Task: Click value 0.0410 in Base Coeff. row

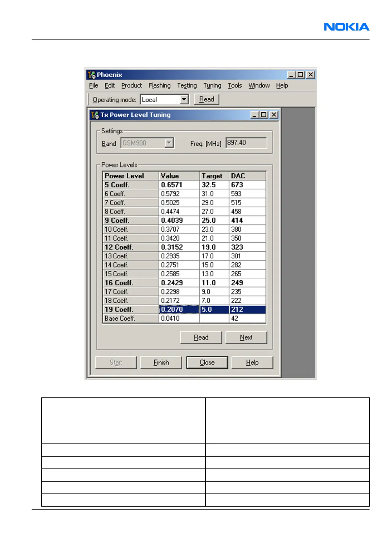Action: [179, 318]
